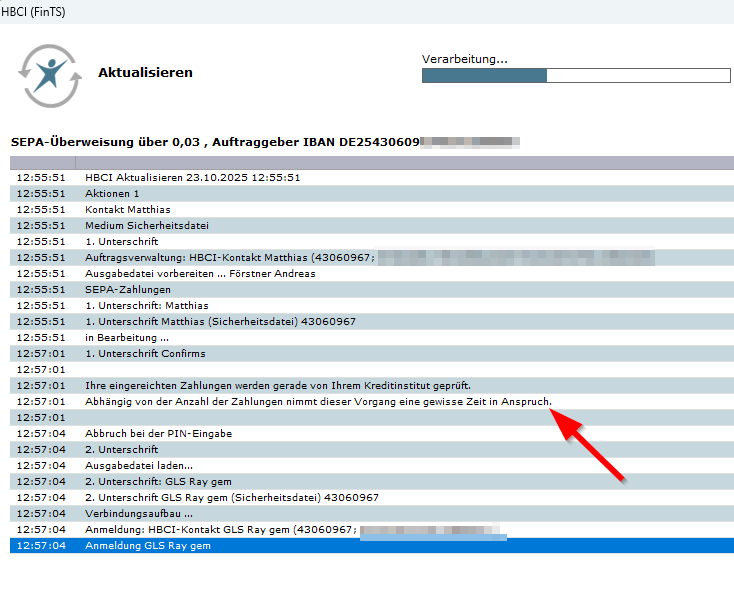Viewport: 734px width, 591px height.
Task: Select the 'Kontakt Matthias' log entry
Action: click(x=121, y=209)
